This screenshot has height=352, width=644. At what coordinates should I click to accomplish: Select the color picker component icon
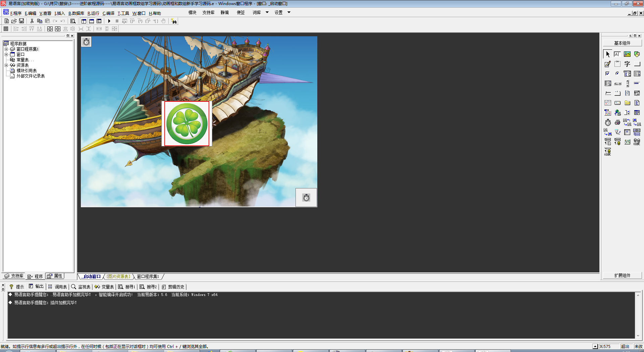tap(608, 113)
